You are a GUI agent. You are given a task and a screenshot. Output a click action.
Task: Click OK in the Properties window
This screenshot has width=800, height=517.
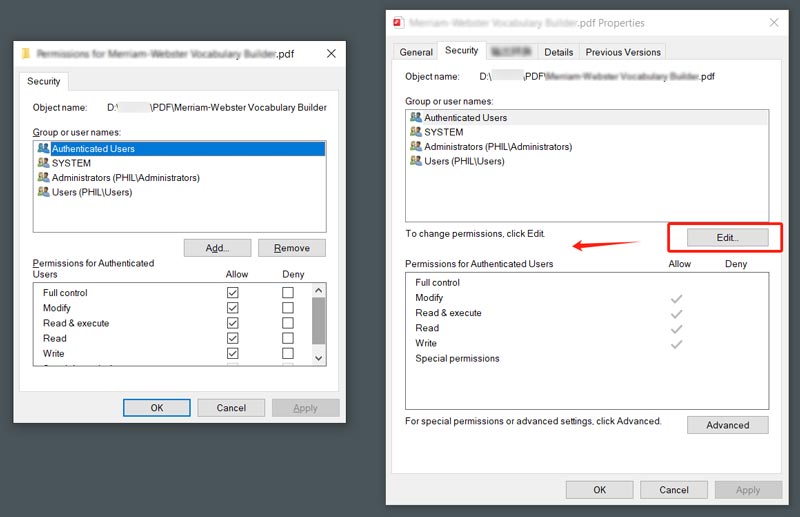tap(599, 489)
